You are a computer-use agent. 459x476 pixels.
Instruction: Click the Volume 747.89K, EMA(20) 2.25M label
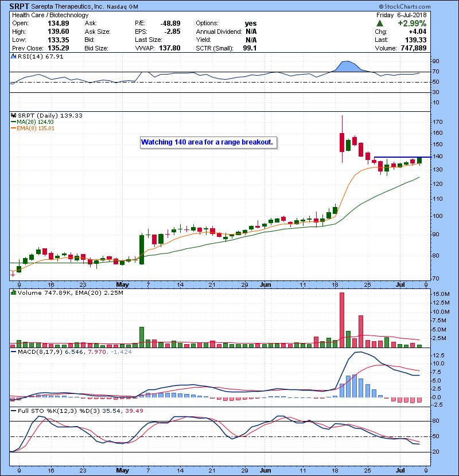click(70, 292)
